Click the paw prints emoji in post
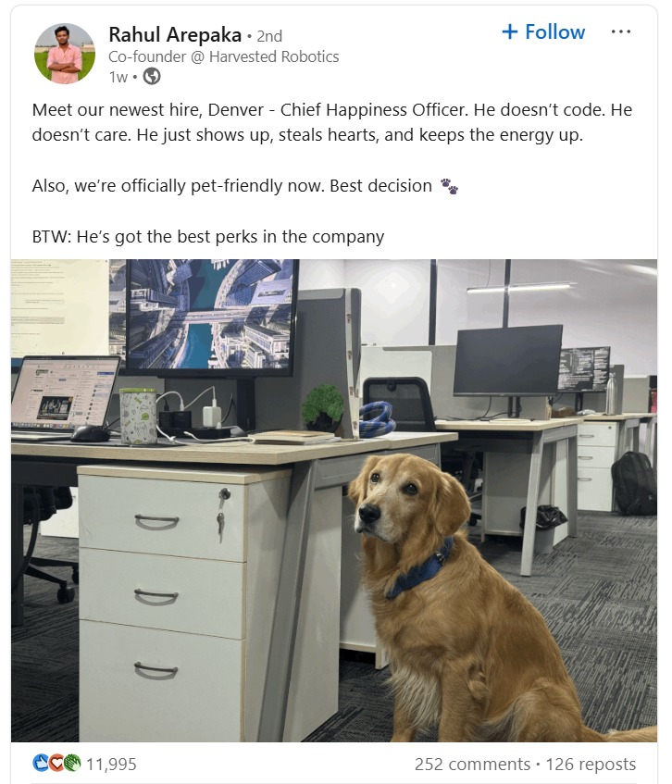The image size is (672, 784). click(x=449, y=186)
